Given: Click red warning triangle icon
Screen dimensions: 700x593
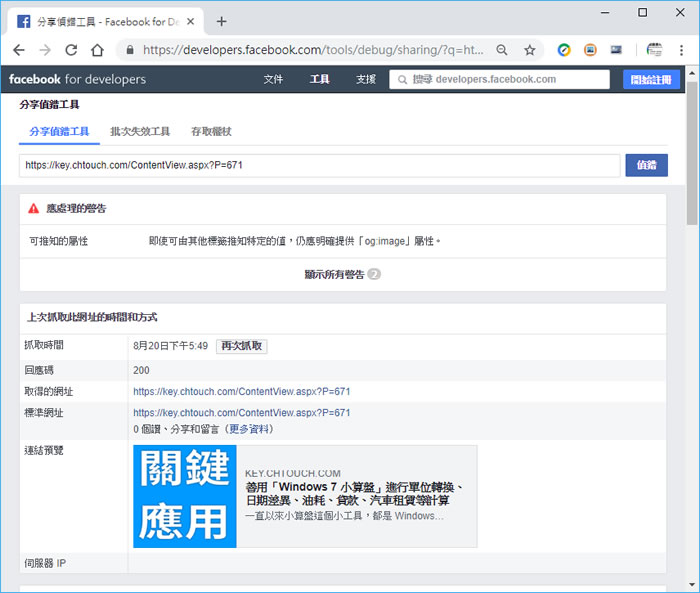Looking at the screenshot, I should 33,209.
